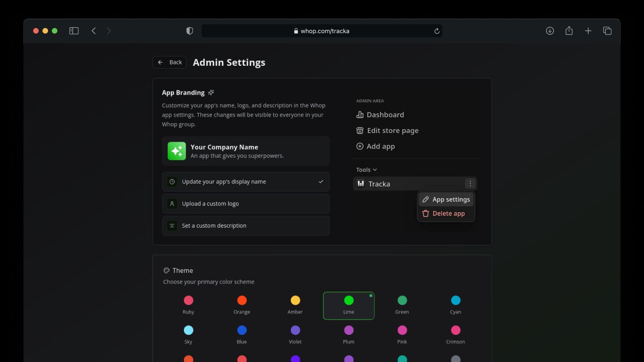Click the Share icon in Safari toolbar
The height and width of the screenshot is (362, 644).
[x=569, y=31]
